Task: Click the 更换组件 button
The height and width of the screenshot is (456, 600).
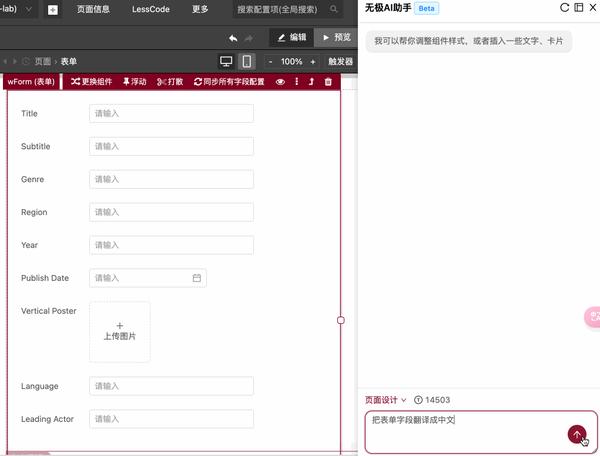Action: point(91,81)
